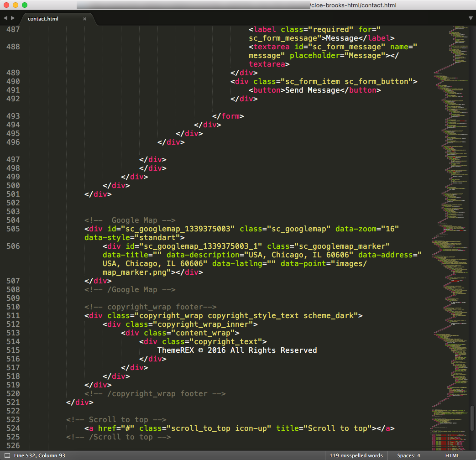The height and width of the screenshot is (460, 476).
Task: Close the contact.html tab
Action: point(84,19)
